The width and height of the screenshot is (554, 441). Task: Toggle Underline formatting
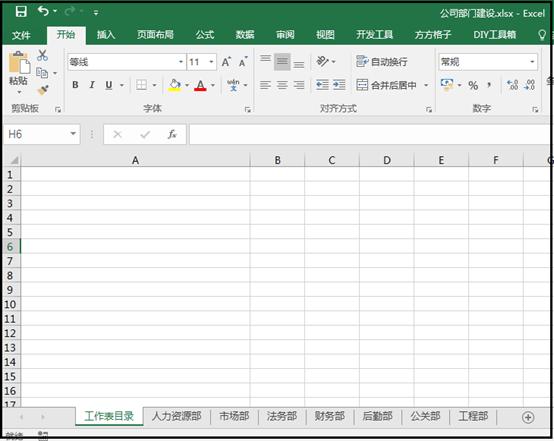[x=109, y=85]
